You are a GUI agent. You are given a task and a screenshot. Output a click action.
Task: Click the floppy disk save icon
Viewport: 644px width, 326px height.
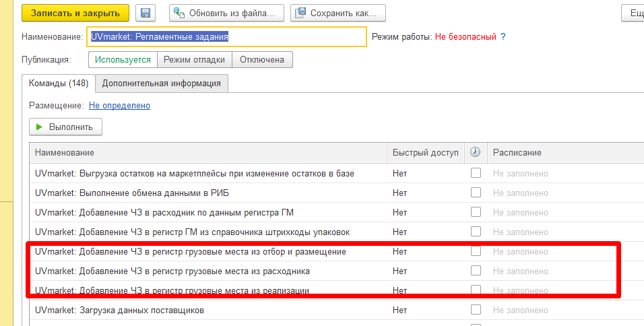[x=145, y=13]
